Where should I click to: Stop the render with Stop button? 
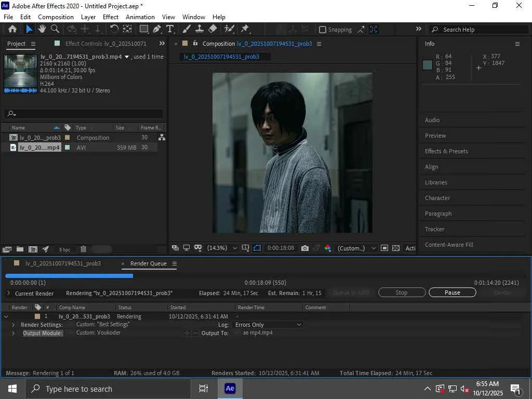click(x=402, y=292)
